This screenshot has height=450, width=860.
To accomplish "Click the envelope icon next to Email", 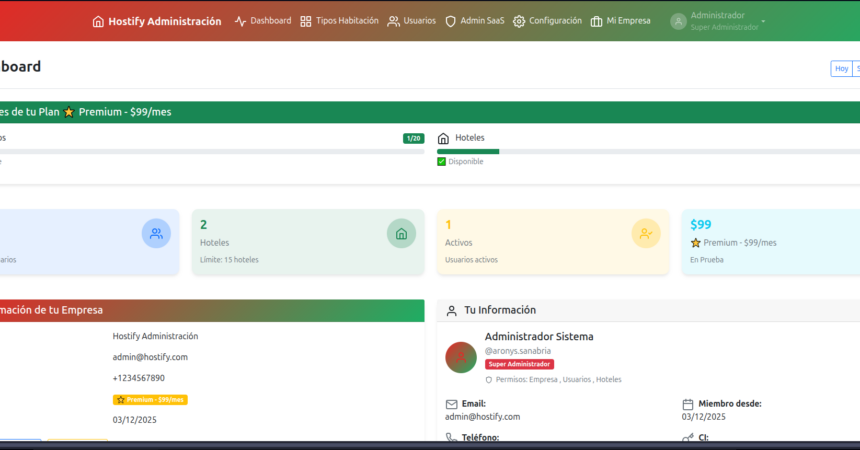I will click(x=451, y=404).
